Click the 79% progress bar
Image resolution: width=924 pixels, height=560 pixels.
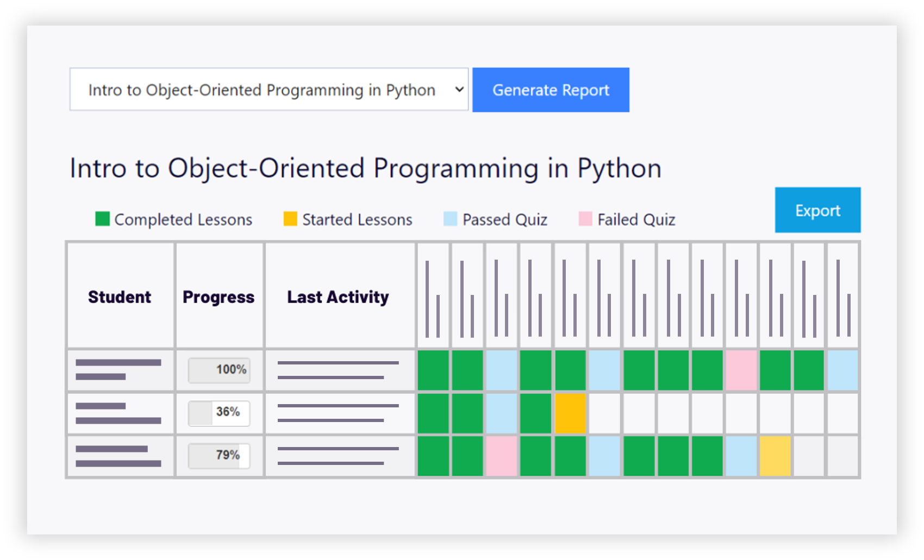219,456
